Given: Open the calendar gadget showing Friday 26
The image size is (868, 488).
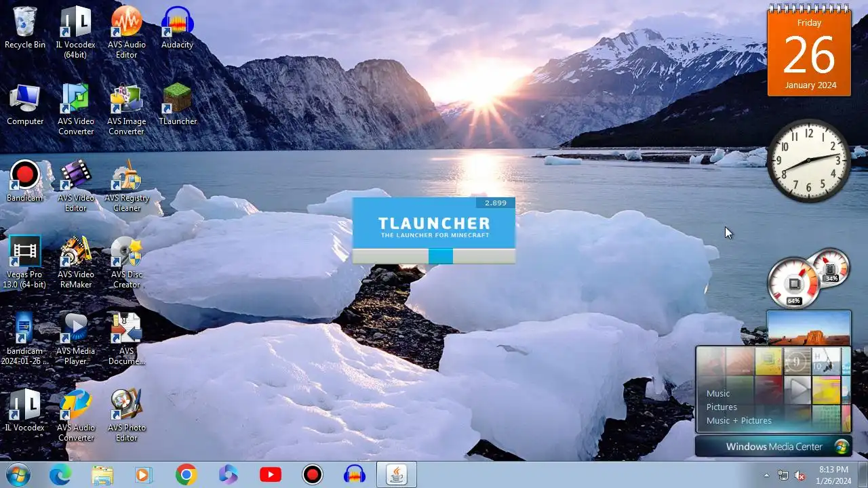Looking at the screenshot, I should coord(809,50).
